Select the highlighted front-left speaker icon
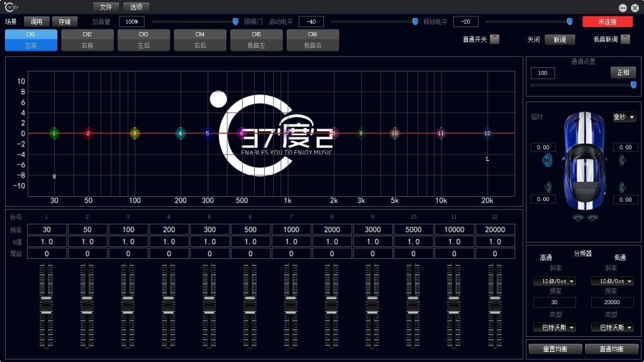Image resolution: width=644 pixels, height=362 pixels. (548, 160)
